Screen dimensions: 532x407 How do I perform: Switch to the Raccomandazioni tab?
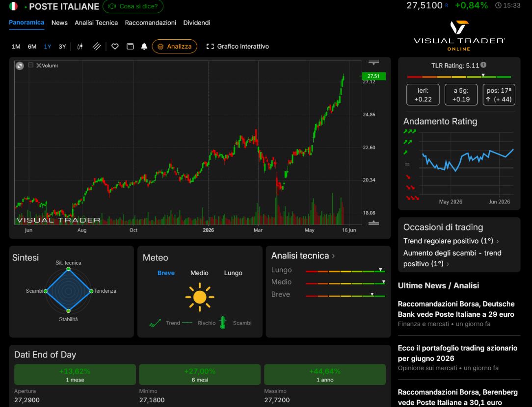(150, 23)
